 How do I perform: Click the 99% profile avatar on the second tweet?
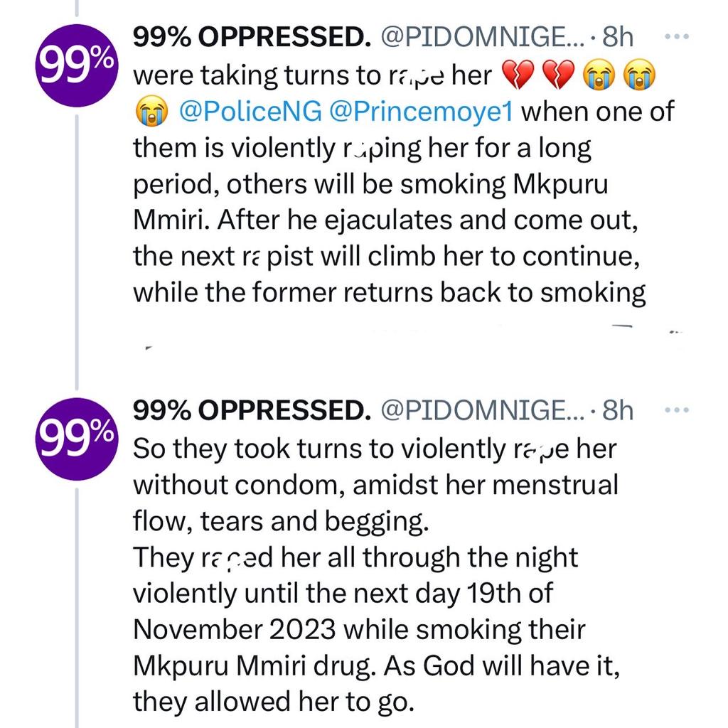coord(75,439)
